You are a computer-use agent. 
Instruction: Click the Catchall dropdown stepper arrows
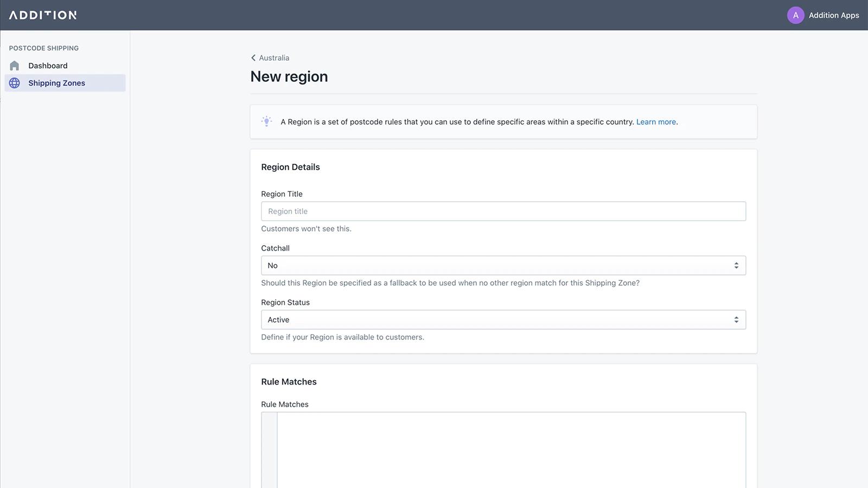coord(736,265)
